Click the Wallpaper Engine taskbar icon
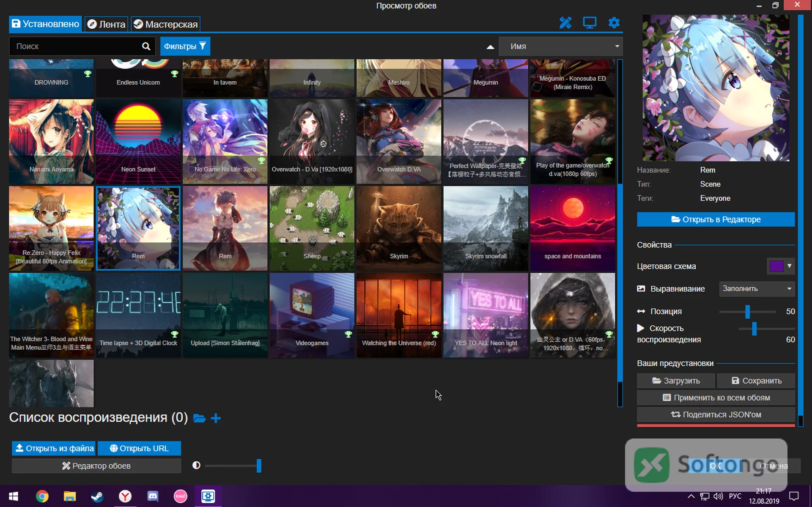Image resolution: width=812 pixels, height=507 pixels. click(208, 496)
